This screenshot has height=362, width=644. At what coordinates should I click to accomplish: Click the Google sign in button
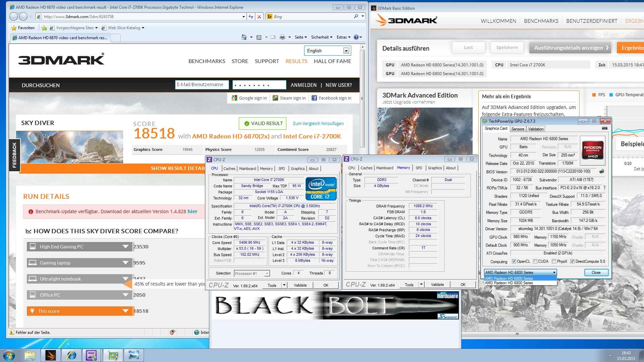249,98
